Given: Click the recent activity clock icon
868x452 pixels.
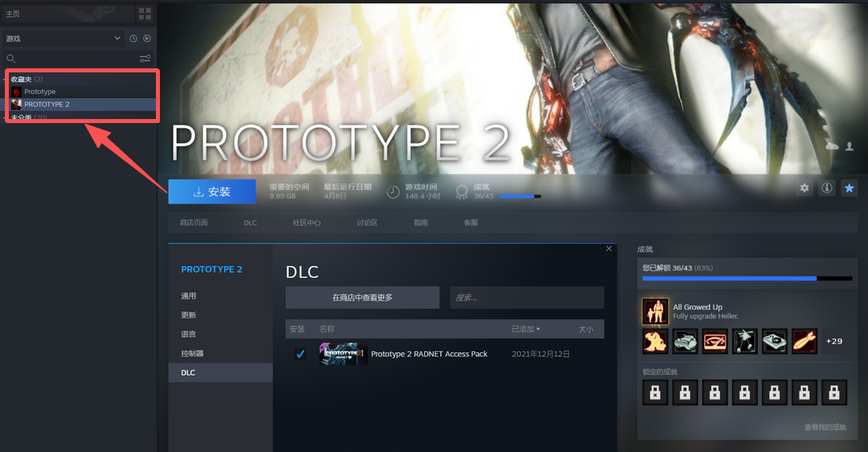Looking at the screenshot, I should coord(133,39).
